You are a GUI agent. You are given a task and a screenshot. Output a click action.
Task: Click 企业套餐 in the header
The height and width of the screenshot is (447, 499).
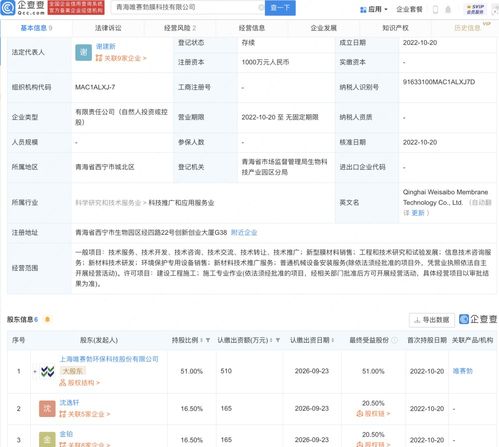(409, 9)
